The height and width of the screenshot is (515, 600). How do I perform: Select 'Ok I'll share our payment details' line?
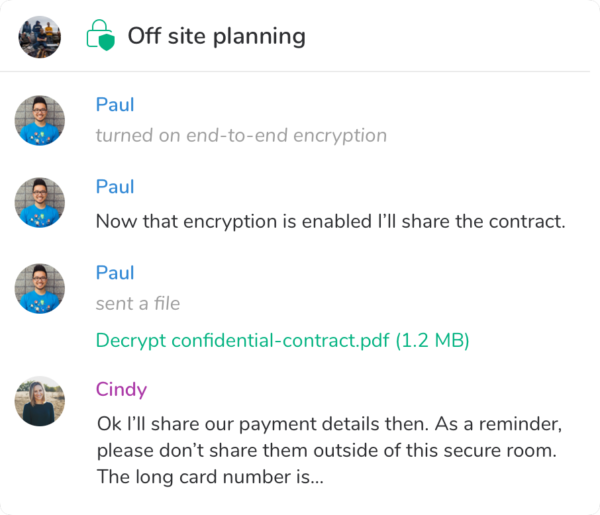(329, 424)
